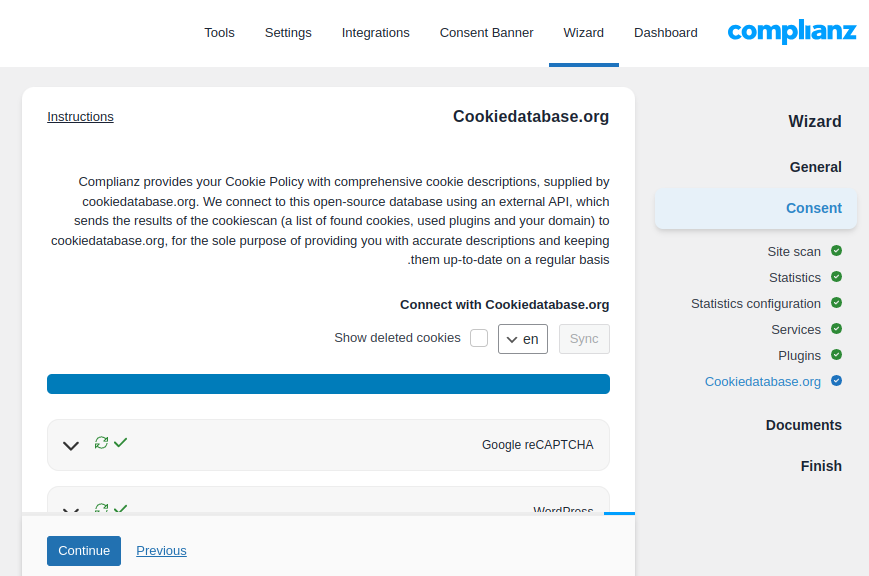Click the Statistics configuration check icon
Viewport: 869px width, 576px height.
pyautogui.click(x=836, y=303)
